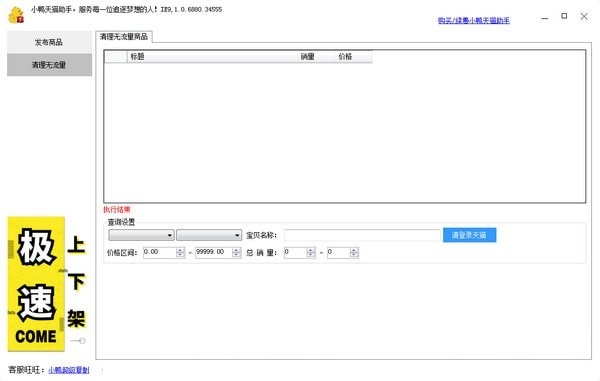This screenshot has height=381, width=600.
Task: Click the 标题 column header
Action: [212, 57]
